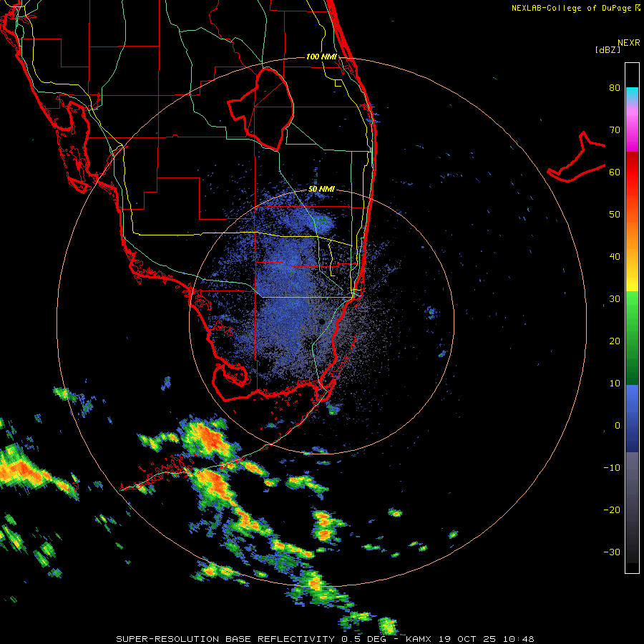
Task: Click the [dBZ] units label
Action: pos(608,49)
